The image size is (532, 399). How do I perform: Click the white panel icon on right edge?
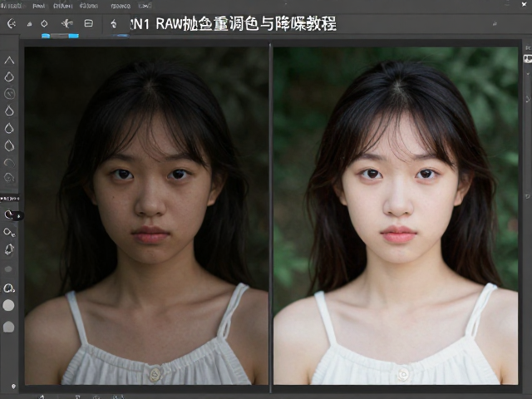[528, 59]
